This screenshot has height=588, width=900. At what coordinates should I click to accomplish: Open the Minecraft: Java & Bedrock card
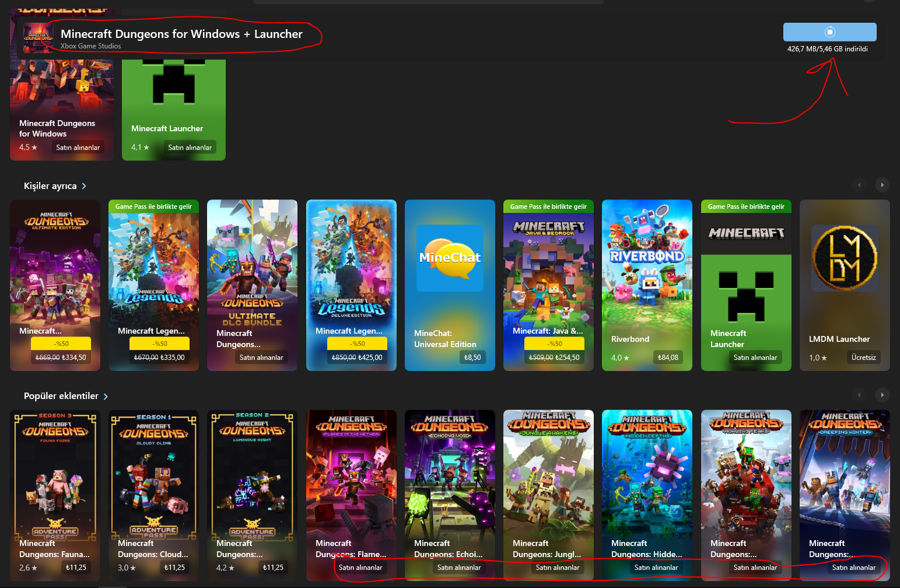(548, 285)
